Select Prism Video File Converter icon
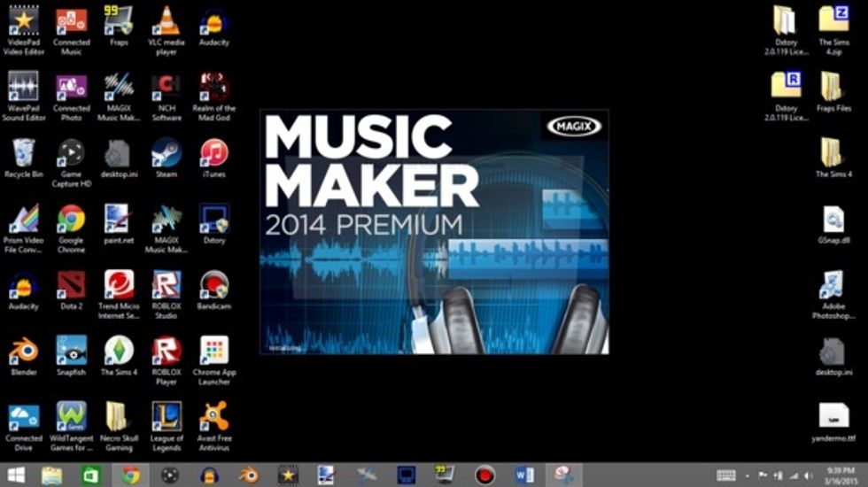The width and height of the screenshot is (868, 487). [23, 228]
